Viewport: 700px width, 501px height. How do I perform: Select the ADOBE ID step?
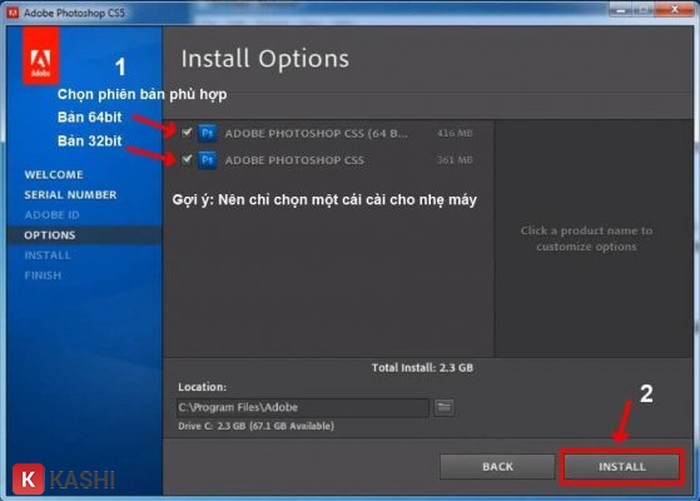click(52, 215)
